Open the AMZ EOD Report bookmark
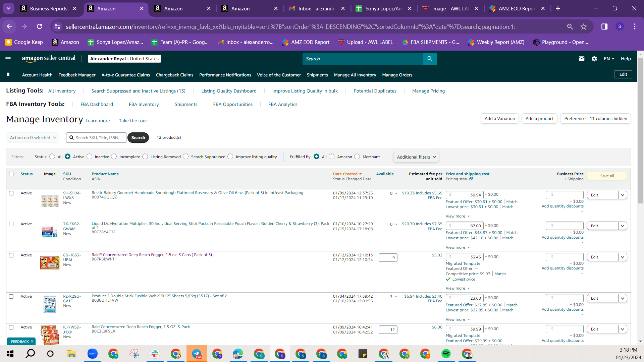Viewport: 644px width, 362px height. [x=306, y=42]
